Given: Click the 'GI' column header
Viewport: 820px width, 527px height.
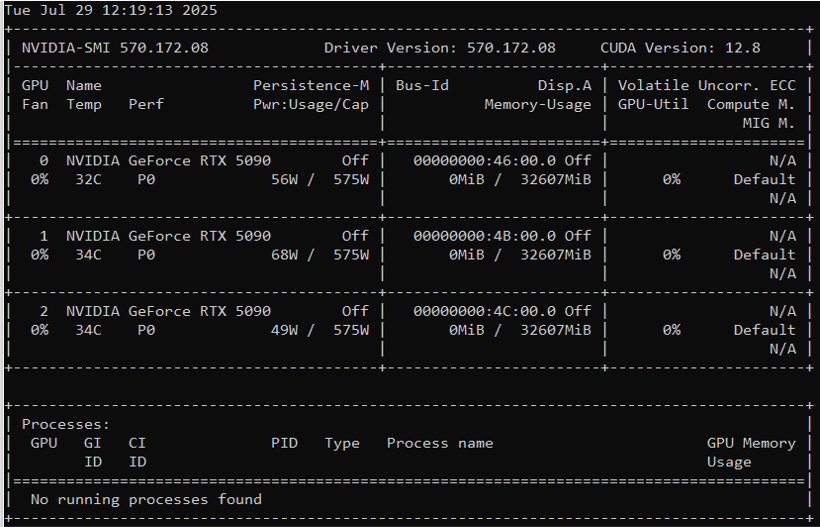Looking at the screenshot, I should click(x=93, y=443).
